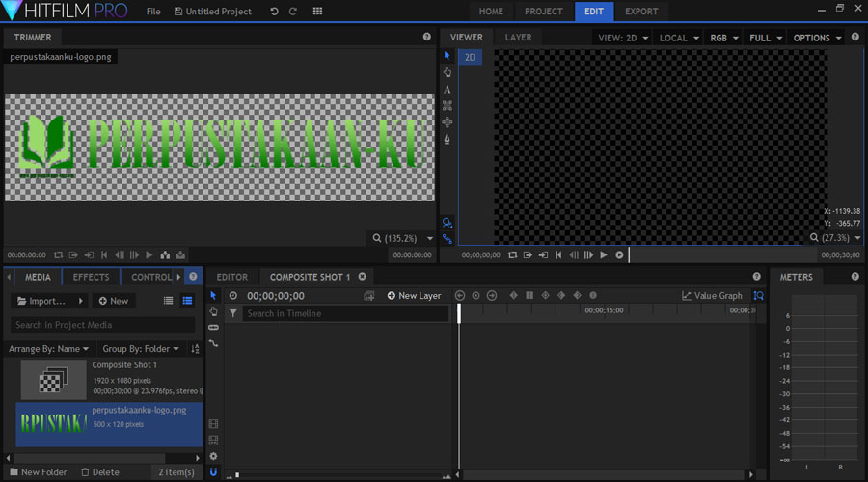The height and width of the screenshot is (482, 868).
Task: Select the arrow Select tool in Viewer toolbar
Action: (448, 56)
